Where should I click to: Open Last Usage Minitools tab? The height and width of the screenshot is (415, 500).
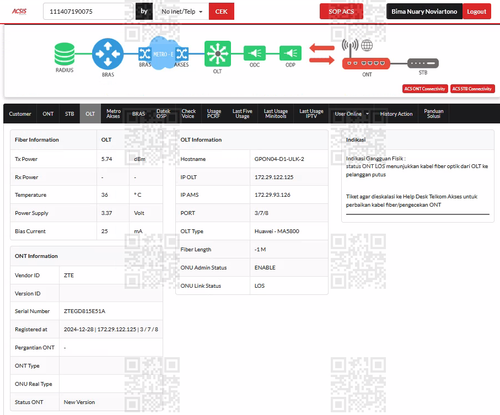click(x=275, y=114)
